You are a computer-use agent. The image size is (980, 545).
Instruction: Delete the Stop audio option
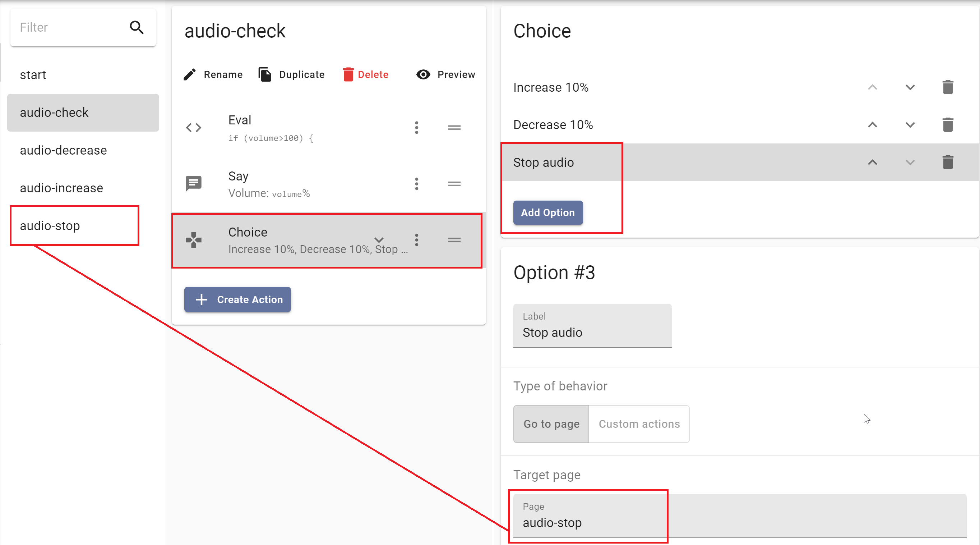948,162
